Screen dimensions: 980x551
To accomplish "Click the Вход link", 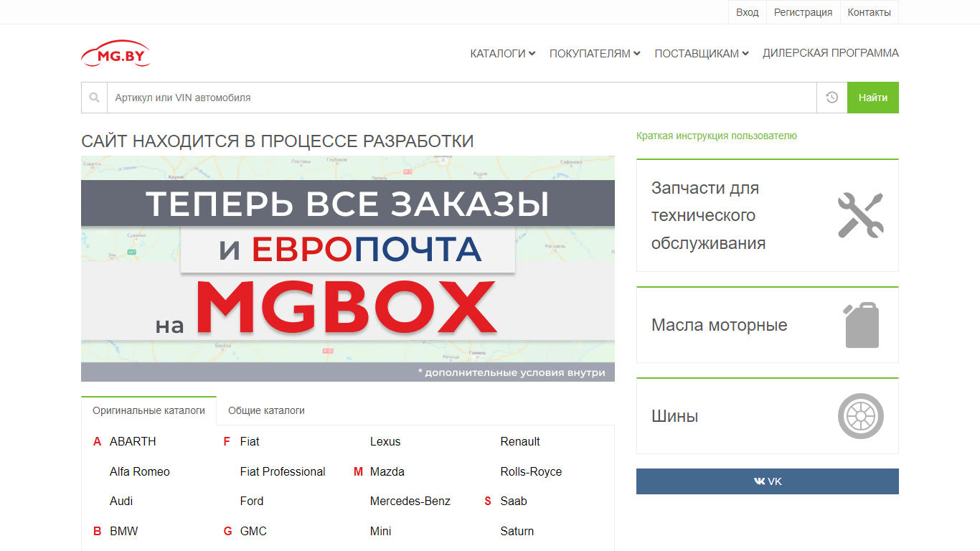I will pyautogui.click(x=747, y=12).
